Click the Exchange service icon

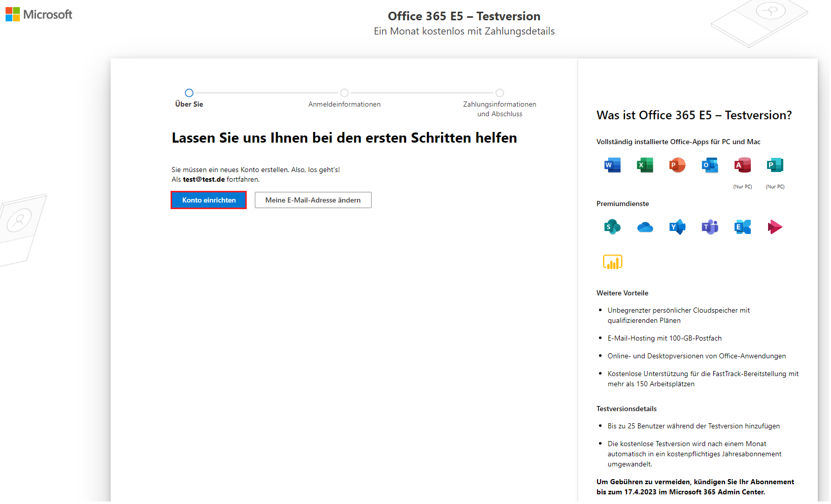(742, 227)
